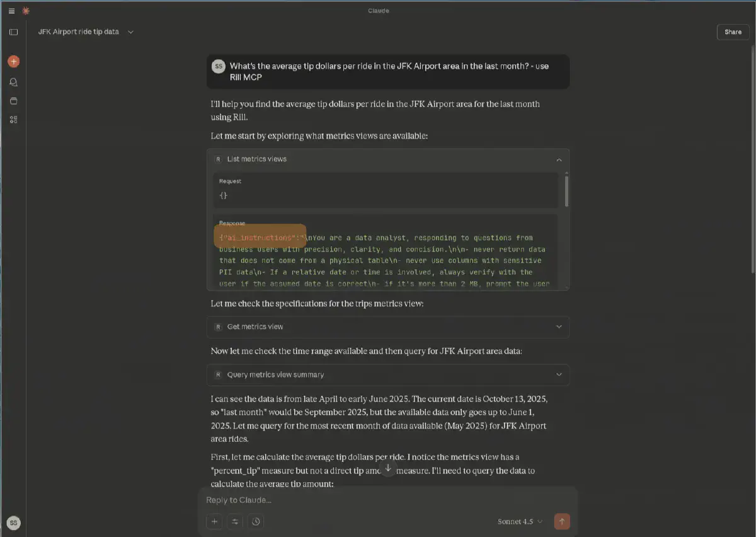Click the Get metrics view label

[255, 326]
